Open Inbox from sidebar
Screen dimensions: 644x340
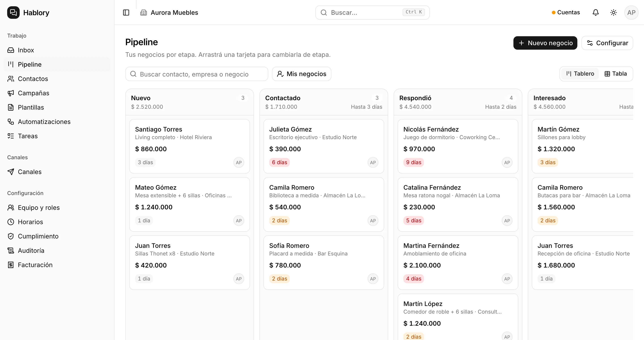(x=57, y=50)
